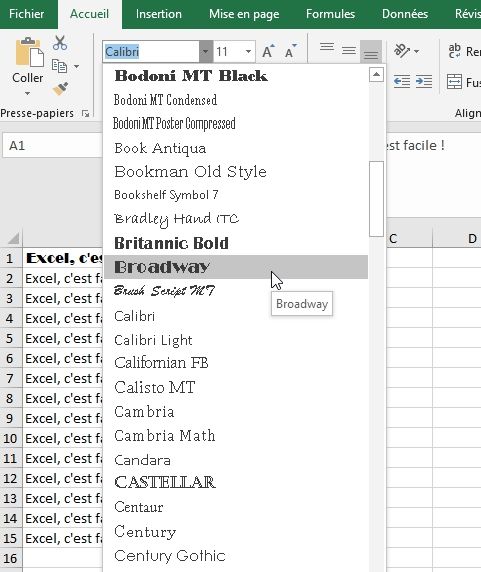481x572 pixels.
Task: Open the font name dropdown arrow
Action: click(206, 51)
